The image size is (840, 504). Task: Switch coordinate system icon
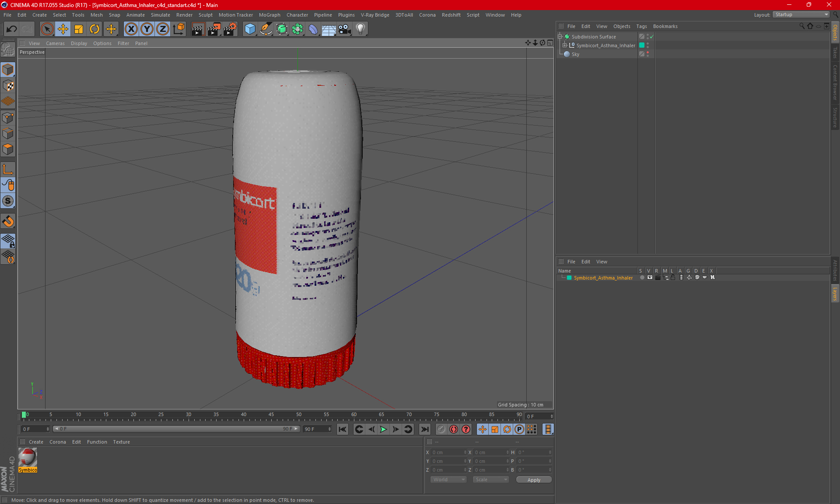point(178,29)
